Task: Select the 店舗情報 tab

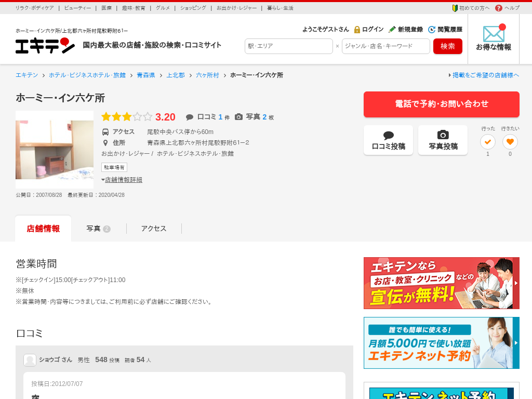Action: 43,229
